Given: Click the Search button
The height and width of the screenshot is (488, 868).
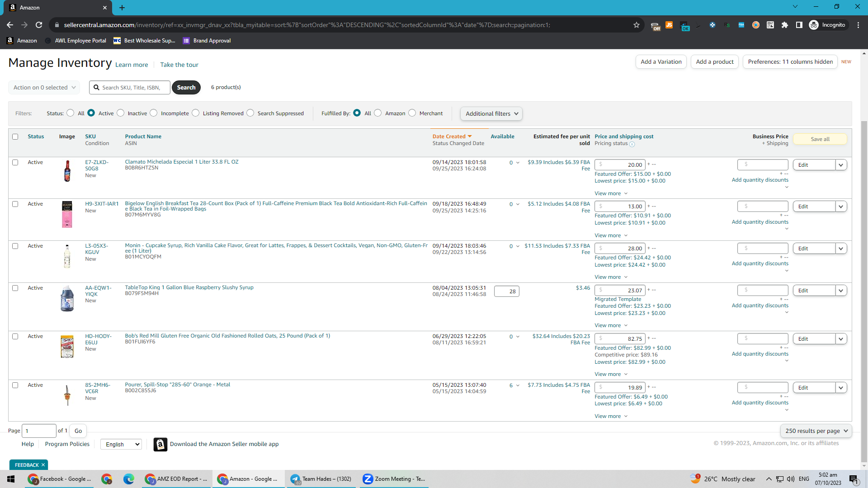Looking at the screenshot, I should click(x=186, y=87).
